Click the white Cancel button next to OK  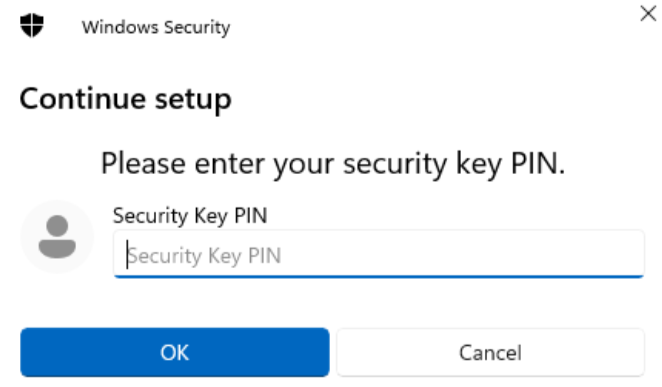(x=491, y=352)
